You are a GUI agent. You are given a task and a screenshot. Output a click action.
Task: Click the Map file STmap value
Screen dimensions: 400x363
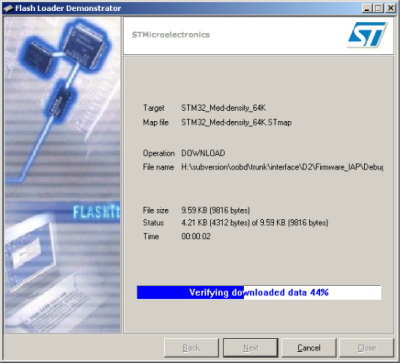point(237,122)
